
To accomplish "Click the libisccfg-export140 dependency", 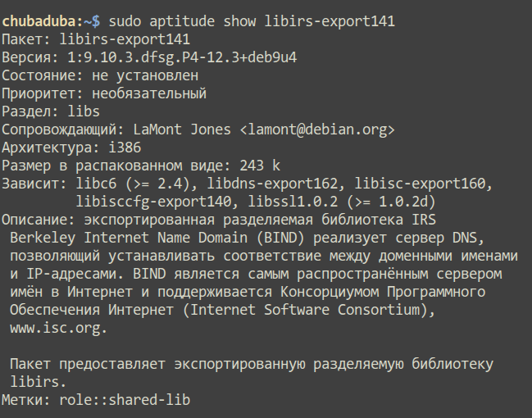I will point(153,202).
